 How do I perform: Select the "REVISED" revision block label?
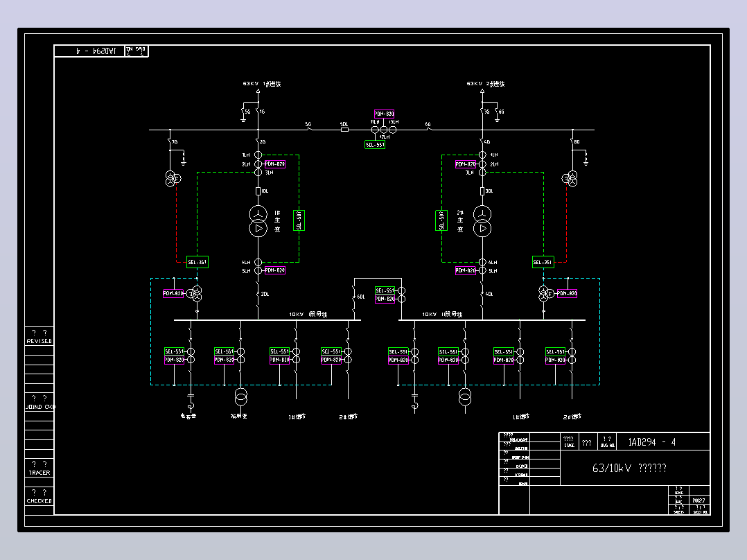point(39,341)
